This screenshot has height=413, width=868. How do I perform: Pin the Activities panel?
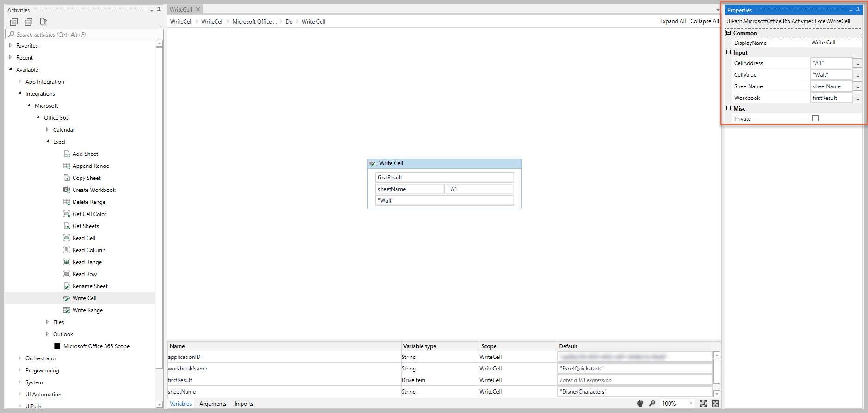tap(159, 10)
